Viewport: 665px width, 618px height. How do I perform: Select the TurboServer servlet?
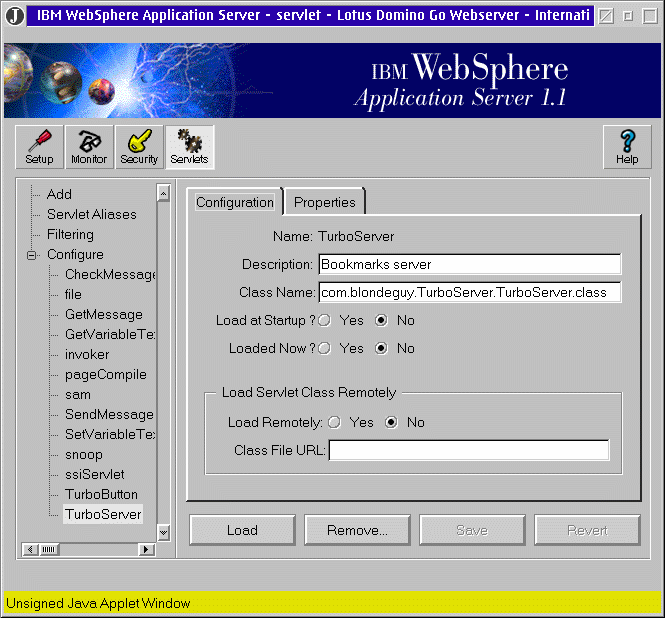[x=103, y=515]
